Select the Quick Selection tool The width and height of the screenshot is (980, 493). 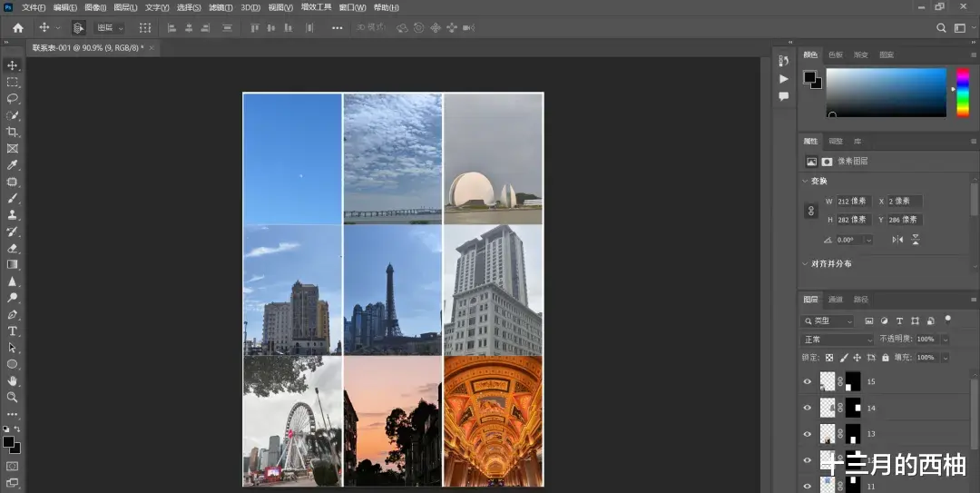pos(12,115)
